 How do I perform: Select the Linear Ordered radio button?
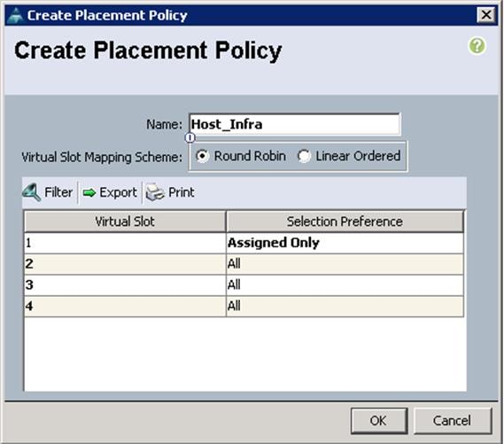point(304,156)
